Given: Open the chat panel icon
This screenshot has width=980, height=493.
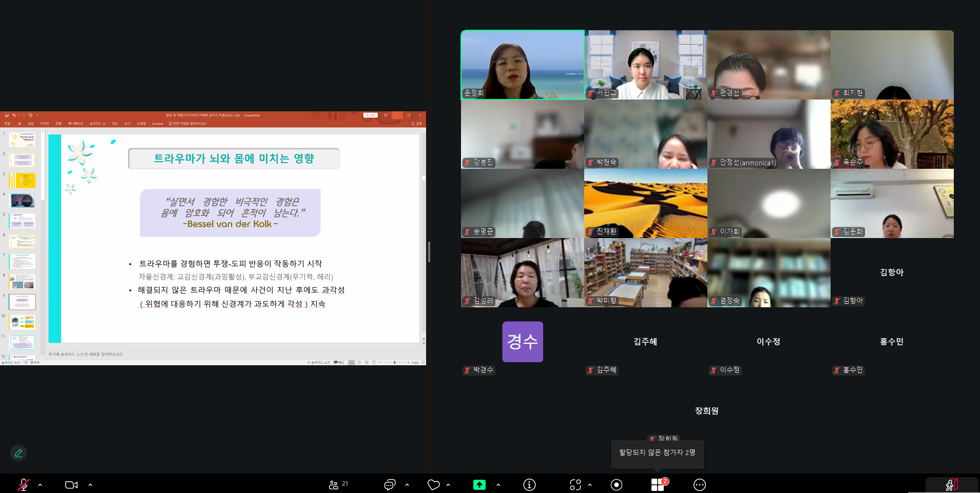Looking at the screenshot, I should click(390, 484).
